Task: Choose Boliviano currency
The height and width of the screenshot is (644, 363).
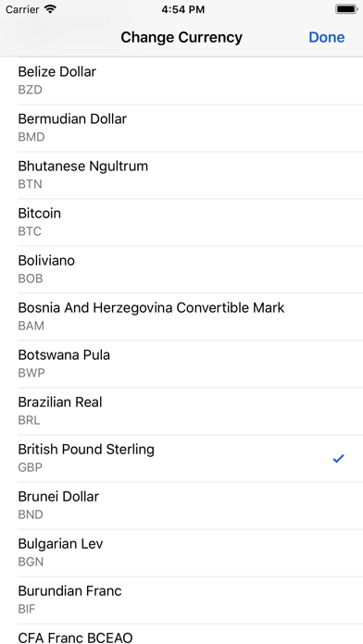Action: [181, 269]
